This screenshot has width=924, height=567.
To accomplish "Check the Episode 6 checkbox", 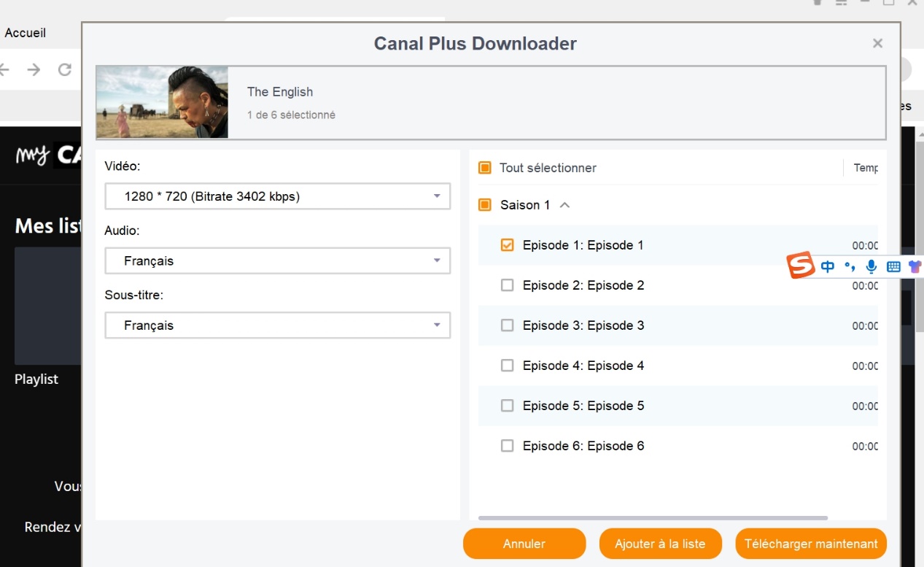I will 508,446.
